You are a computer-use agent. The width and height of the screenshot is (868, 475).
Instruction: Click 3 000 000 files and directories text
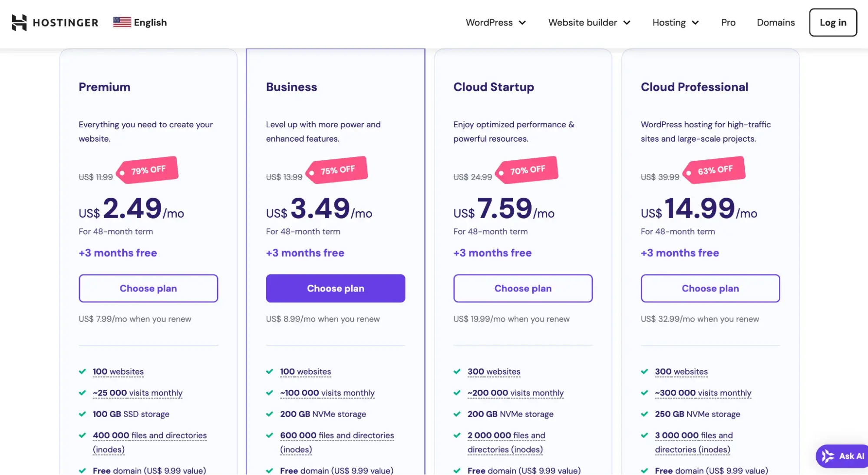(x=694, y=442)
